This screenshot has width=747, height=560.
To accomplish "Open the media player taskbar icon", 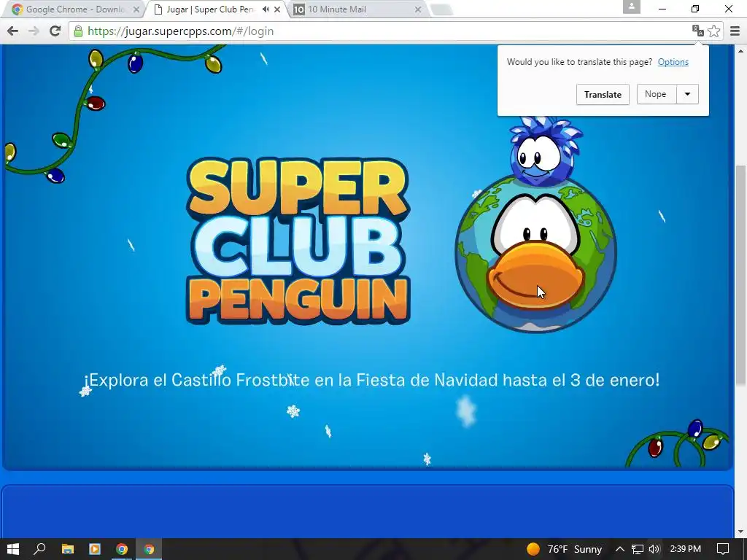I will point(95,549).
